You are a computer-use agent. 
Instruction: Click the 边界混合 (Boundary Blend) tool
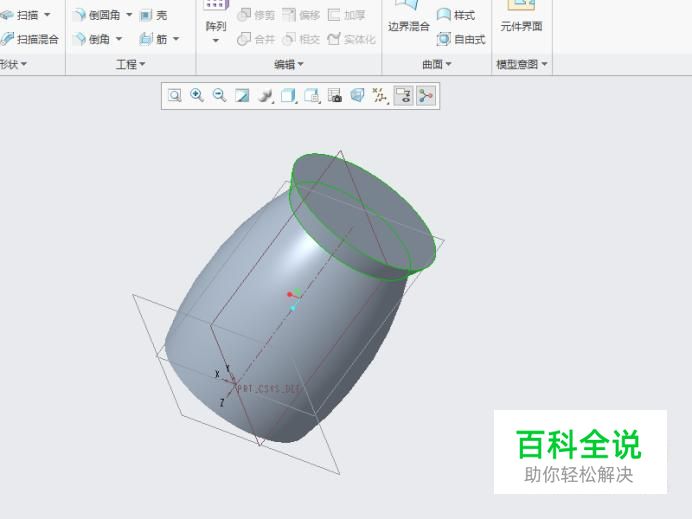point(409,18)
